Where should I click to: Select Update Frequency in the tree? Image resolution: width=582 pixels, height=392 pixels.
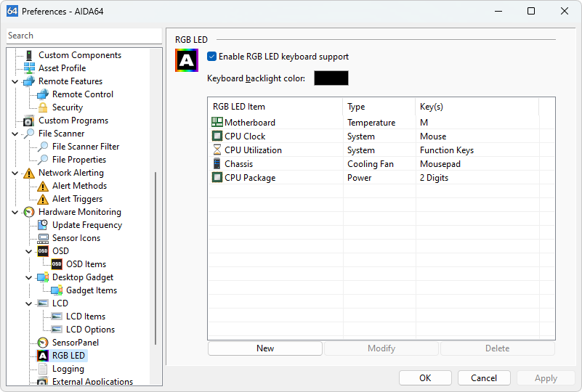click(86, 225)
